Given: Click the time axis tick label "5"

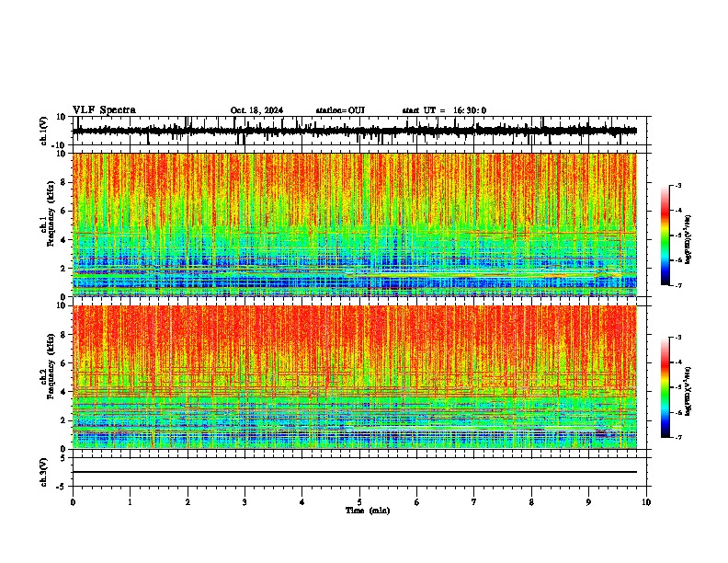Looking at the screenshot, I should (359, 502).
